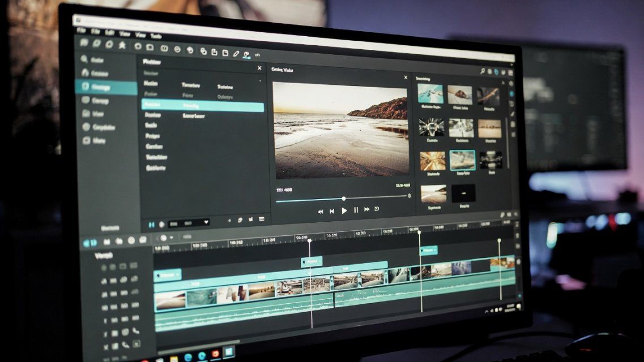This screenshot has height=362, width=644.
Task: Close the effects panel with its X button
Action: pyautogui.click(x=259, y=68)
